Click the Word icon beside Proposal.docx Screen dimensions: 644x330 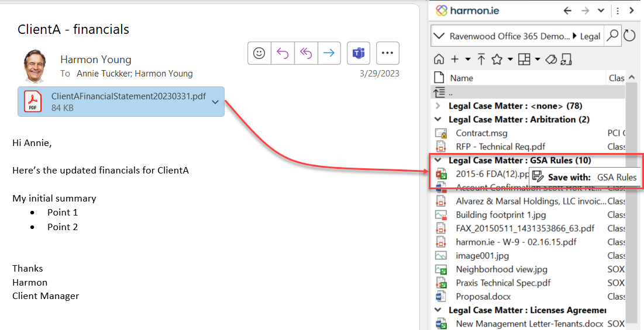click(440, 296)
